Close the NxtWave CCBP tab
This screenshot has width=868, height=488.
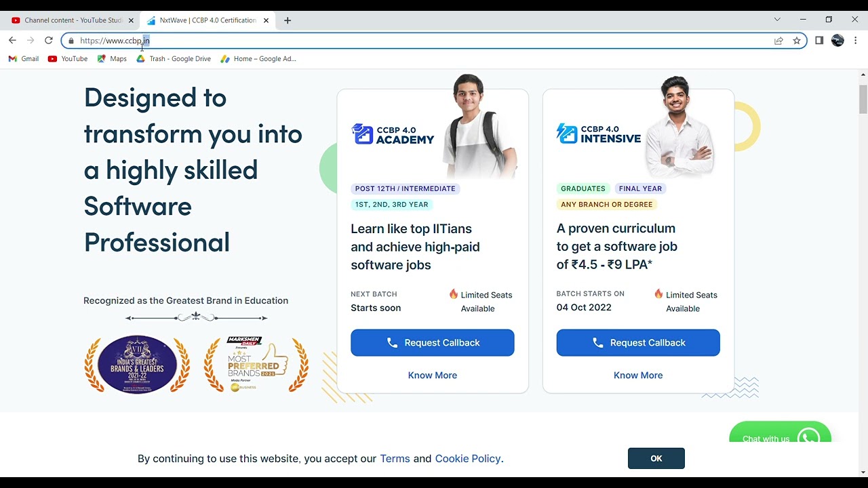(x=266, y=20)
